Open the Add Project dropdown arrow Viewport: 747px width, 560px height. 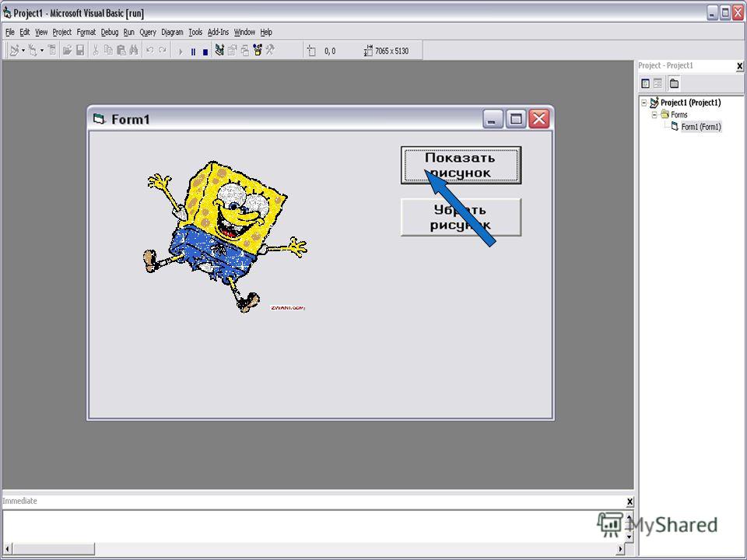click(23, 51)
